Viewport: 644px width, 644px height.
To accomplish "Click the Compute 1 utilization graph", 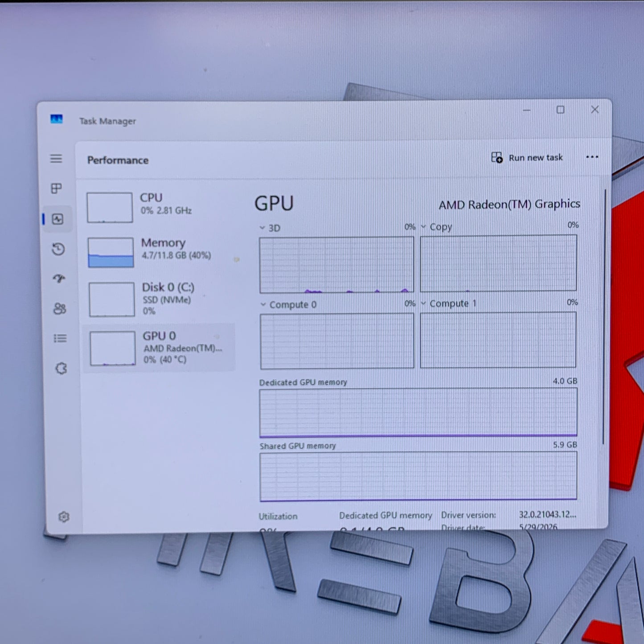I will pyautogui.click(x=498, y=340).
